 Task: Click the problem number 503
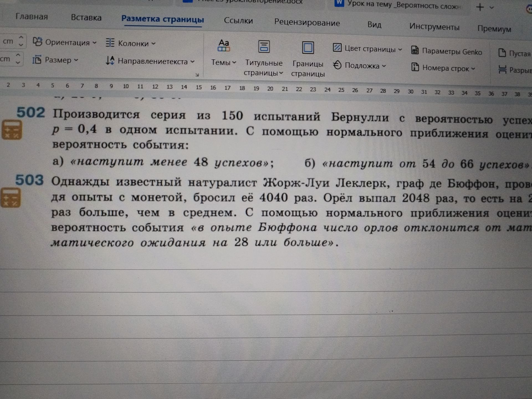click(29, 180)
